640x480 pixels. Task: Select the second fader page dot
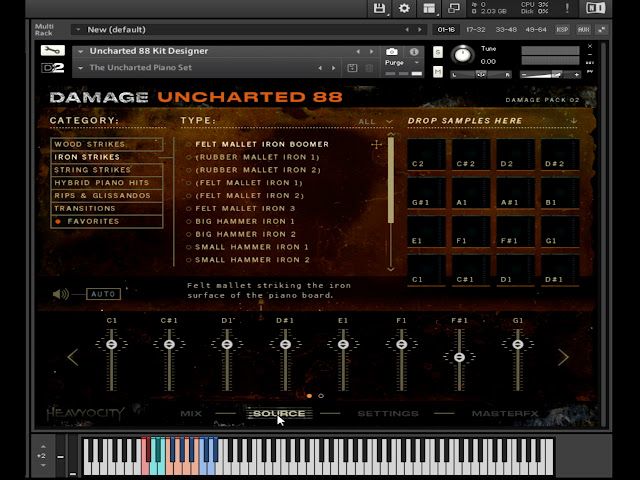pos(321,396)
